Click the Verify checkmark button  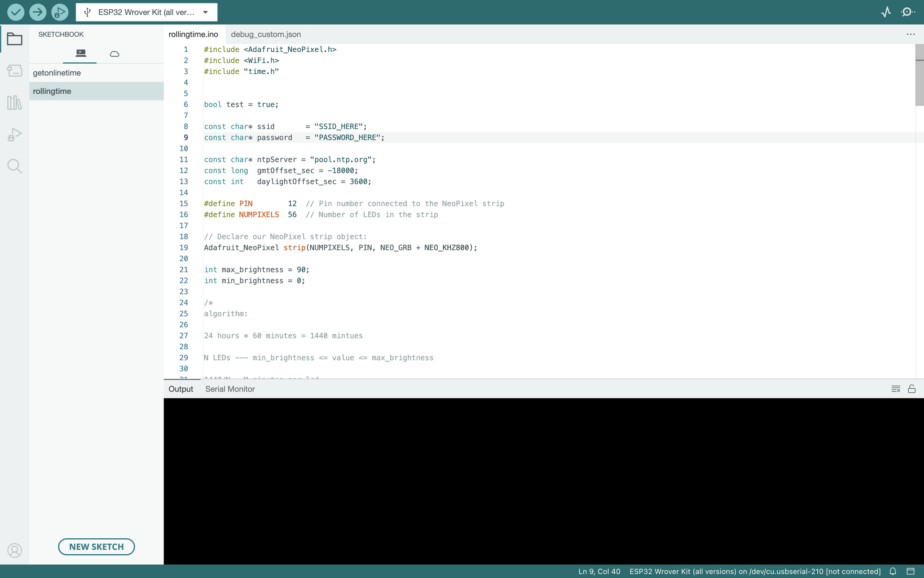[x=16, y=12]
